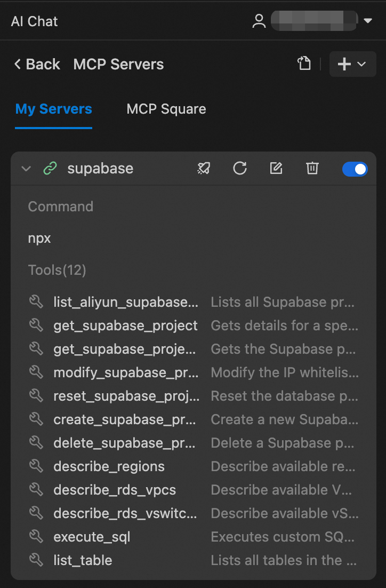Image resolution: width=386 pixels, height=588 pixels.
Task: Toggle the supabase server switch off
Action: pyautogui.click(x=355, y=169)
